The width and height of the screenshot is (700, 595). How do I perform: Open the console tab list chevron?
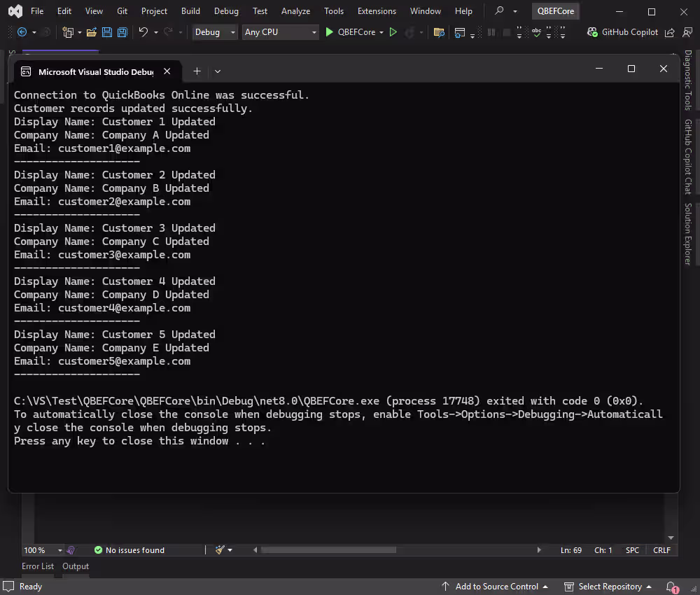[x=218, y=71]
